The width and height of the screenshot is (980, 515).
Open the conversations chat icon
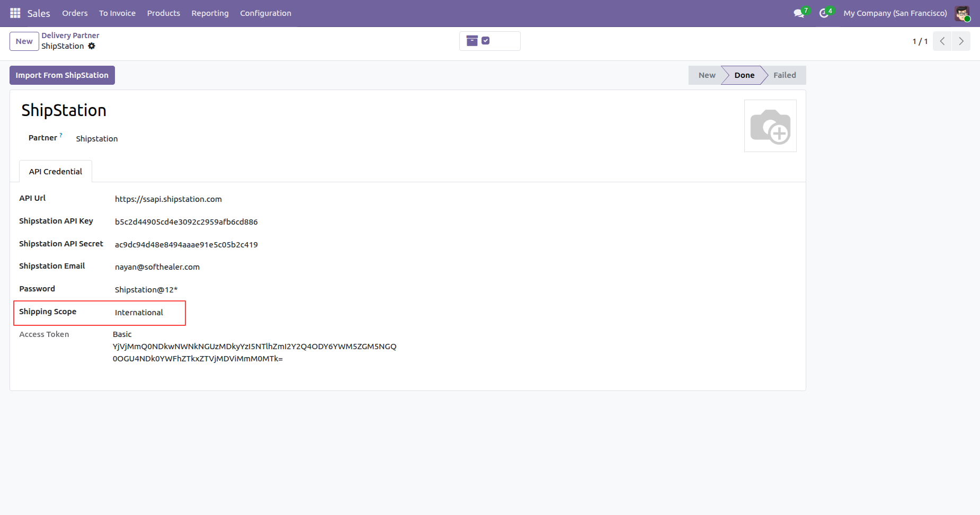799,13
